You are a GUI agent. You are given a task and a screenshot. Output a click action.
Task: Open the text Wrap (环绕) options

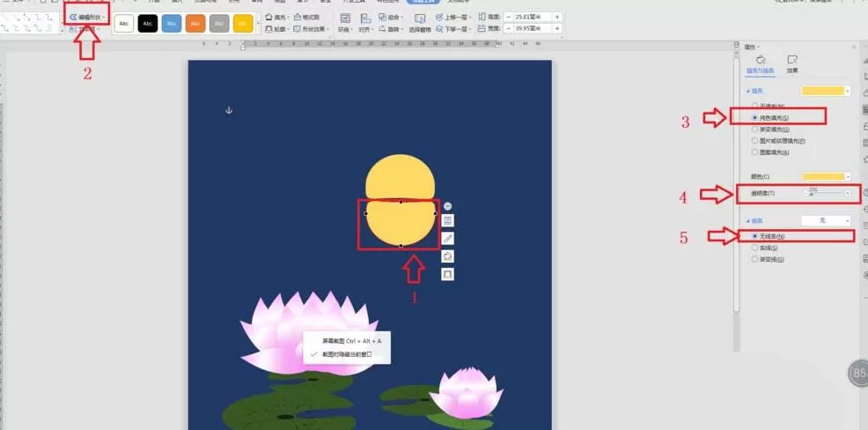point(345,23)
